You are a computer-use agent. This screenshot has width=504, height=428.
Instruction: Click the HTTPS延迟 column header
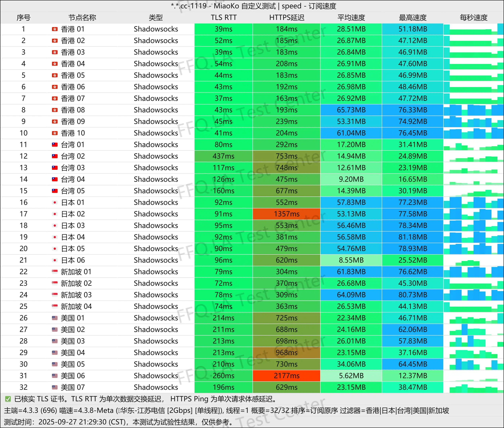(287, 18)
